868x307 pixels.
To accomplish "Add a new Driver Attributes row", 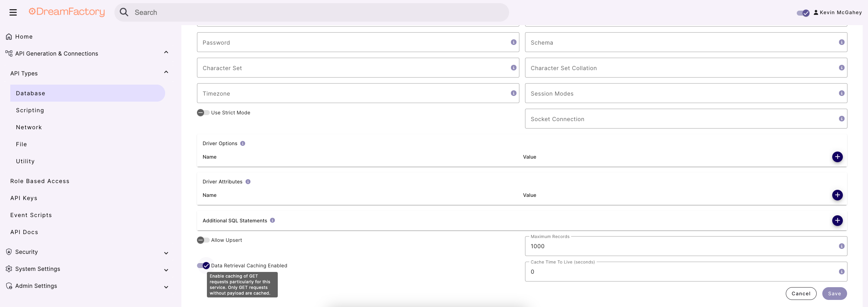I will pos(837,195).
